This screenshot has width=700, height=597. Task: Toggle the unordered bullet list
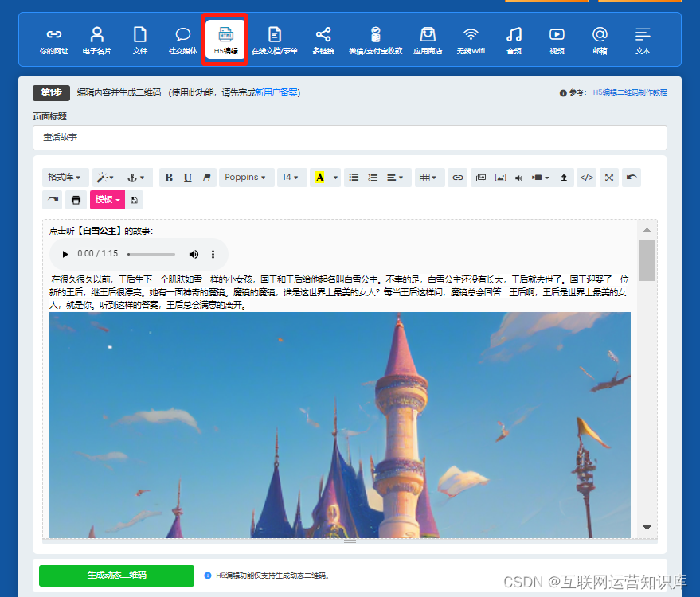click(x=354, y=178)
